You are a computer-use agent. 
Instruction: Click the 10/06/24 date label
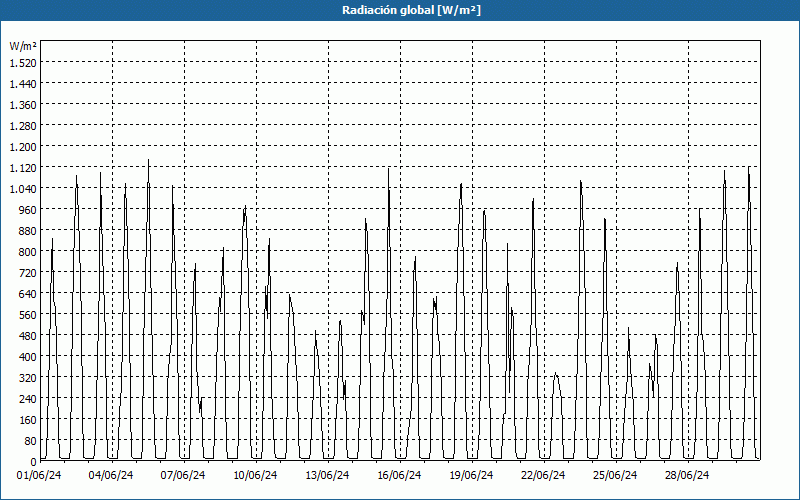[255, 476]
